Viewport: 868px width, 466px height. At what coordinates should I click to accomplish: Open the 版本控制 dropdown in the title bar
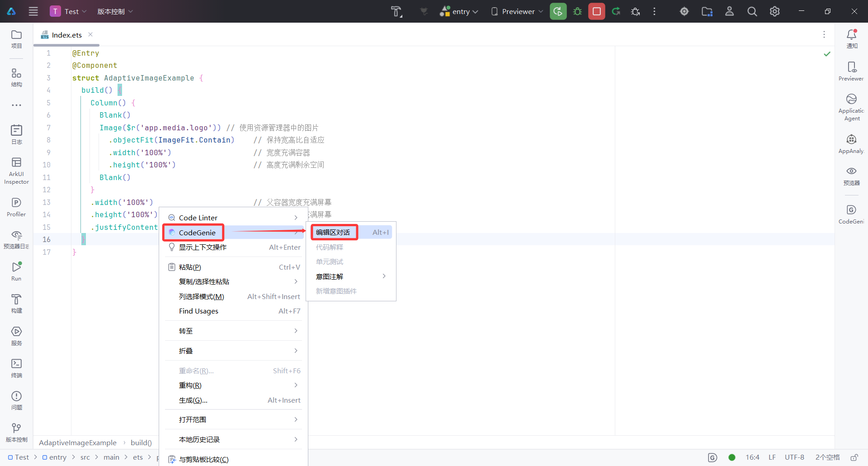(115, 11)
